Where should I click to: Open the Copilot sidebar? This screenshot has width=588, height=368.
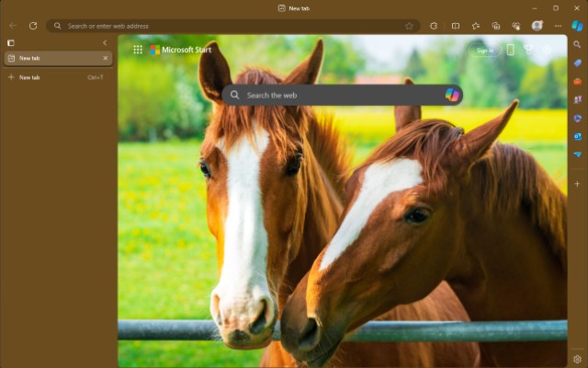point(577,26)
